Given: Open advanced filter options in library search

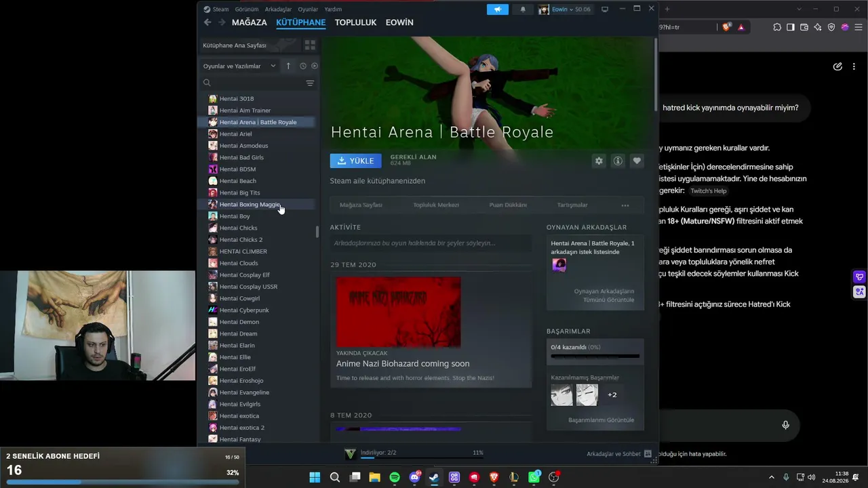Looking at the screenshot, I should pos(310,83).
